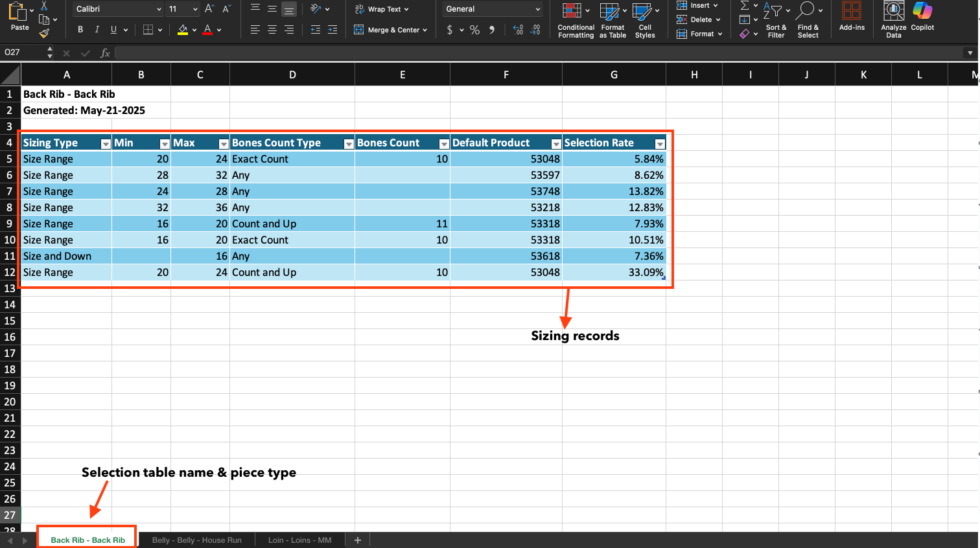Apply the yellow fill color
The height and width of the screenshot is (548, 980).
coord(183,30)
